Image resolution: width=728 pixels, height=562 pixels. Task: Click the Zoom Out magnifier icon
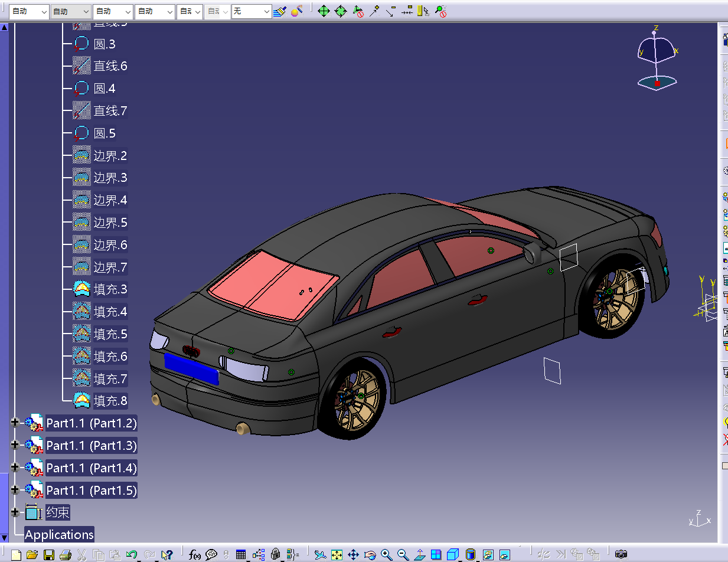coord(403,555)
